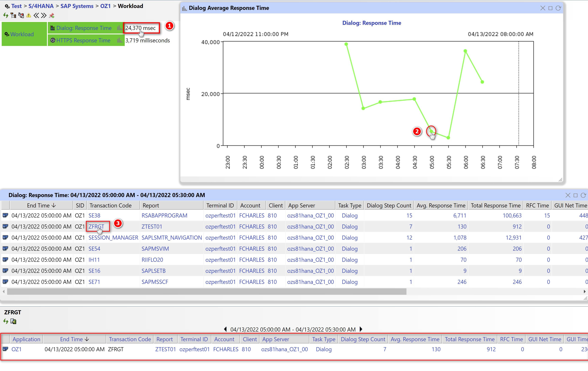Image resolution: width=588 pixels, height=371 pixels.
Task: Maximize the Dialog Average Response Time chart panel
Action: (x=550, y=8)
